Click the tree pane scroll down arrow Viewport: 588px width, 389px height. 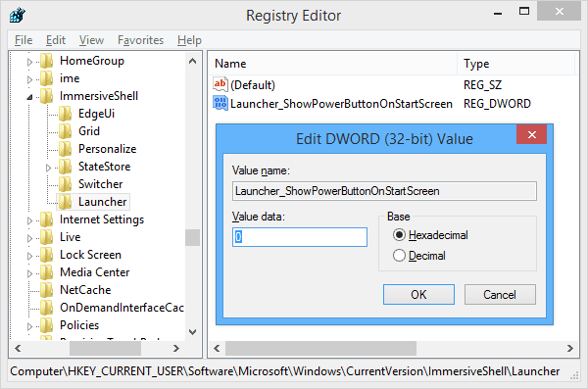(193, 331)
